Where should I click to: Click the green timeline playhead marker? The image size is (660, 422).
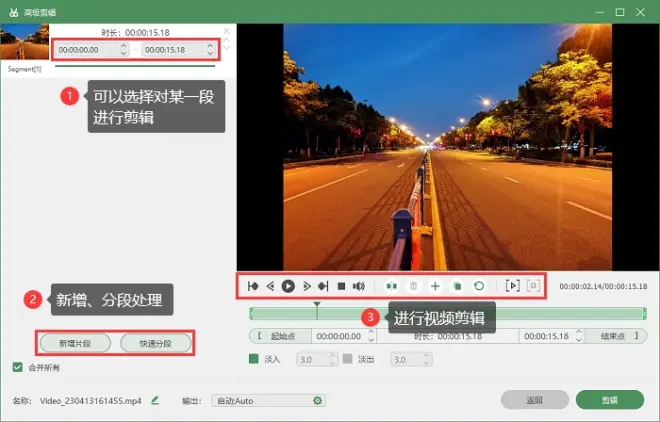click(x=317, y=304)
